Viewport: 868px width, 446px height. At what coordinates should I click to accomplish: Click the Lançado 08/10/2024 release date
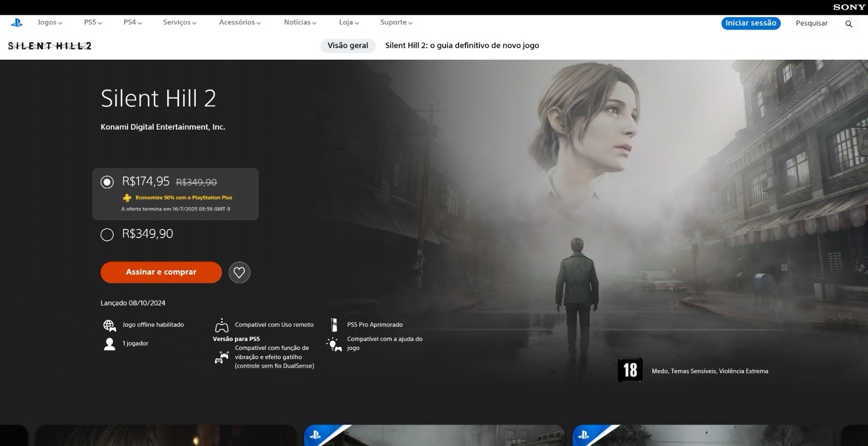click(133, 303)
